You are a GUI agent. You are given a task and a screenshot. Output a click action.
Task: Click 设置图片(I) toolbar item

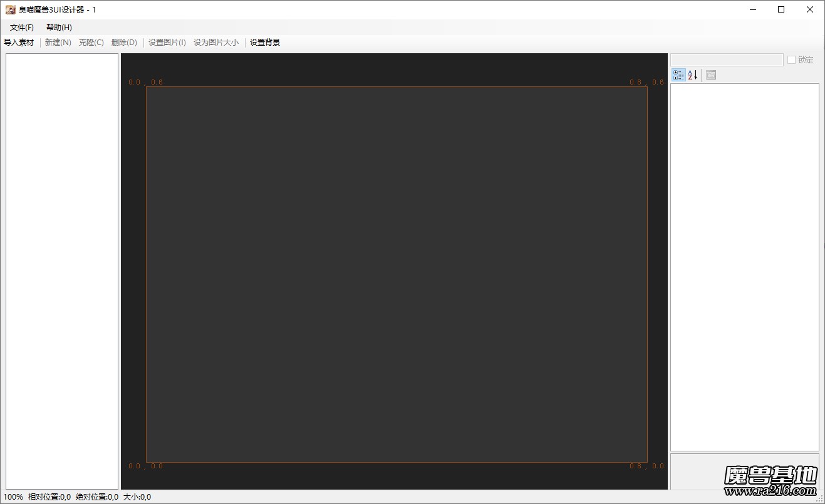tap(167, 43)
